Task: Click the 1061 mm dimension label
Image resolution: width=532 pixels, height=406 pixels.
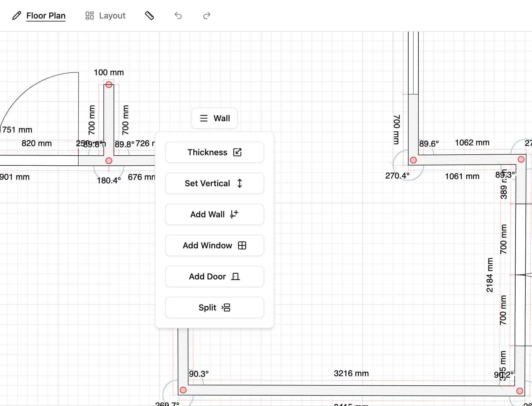Action: [462, 176]
